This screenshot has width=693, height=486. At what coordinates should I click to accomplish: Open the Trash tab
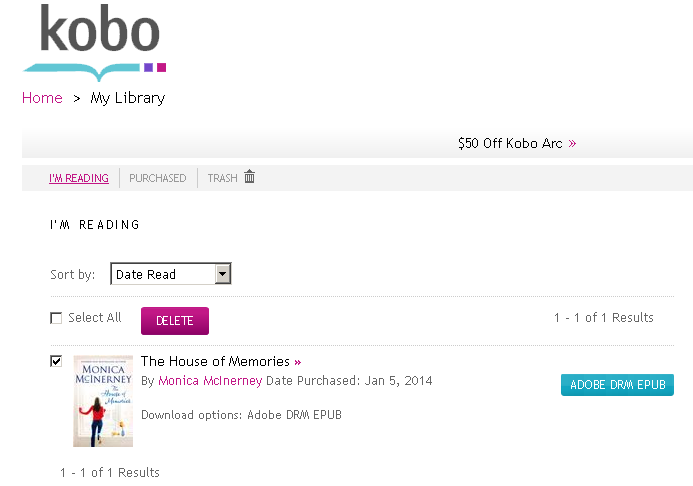222,178
